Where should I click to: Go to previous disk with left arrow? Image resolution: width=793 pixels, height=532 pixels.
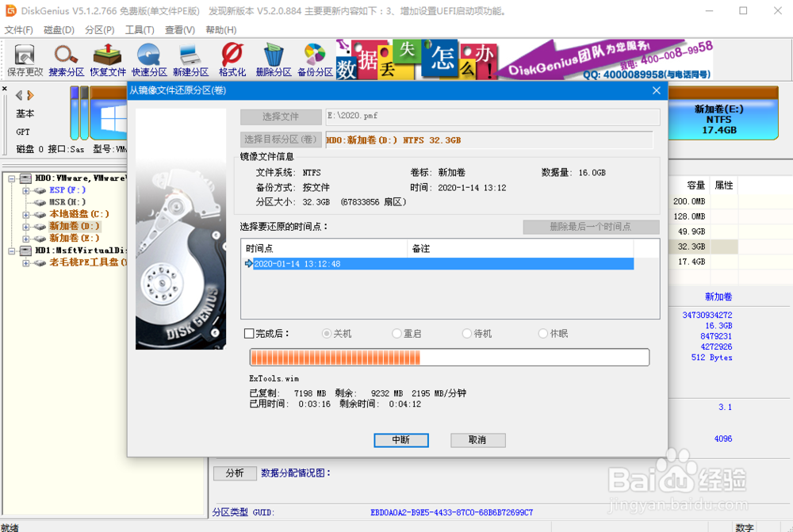[19, 95]
